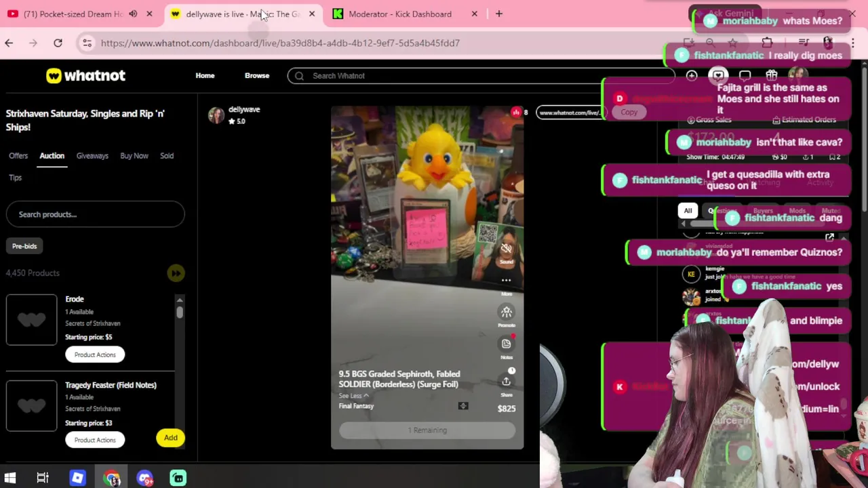Click the product list scrollbar thumb

click(180, 312)
